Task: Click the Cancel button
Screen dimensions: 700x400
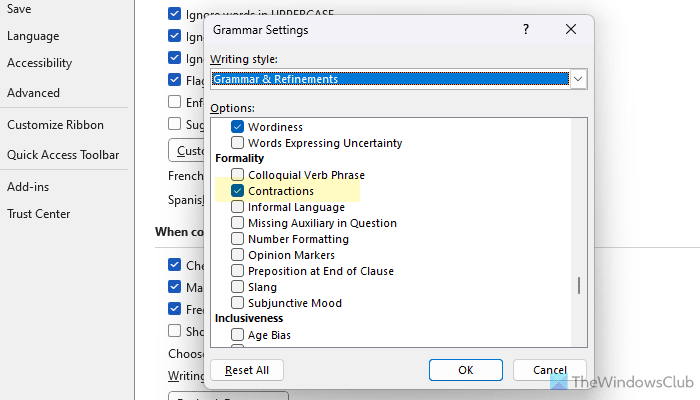Action: click(549, 370)
